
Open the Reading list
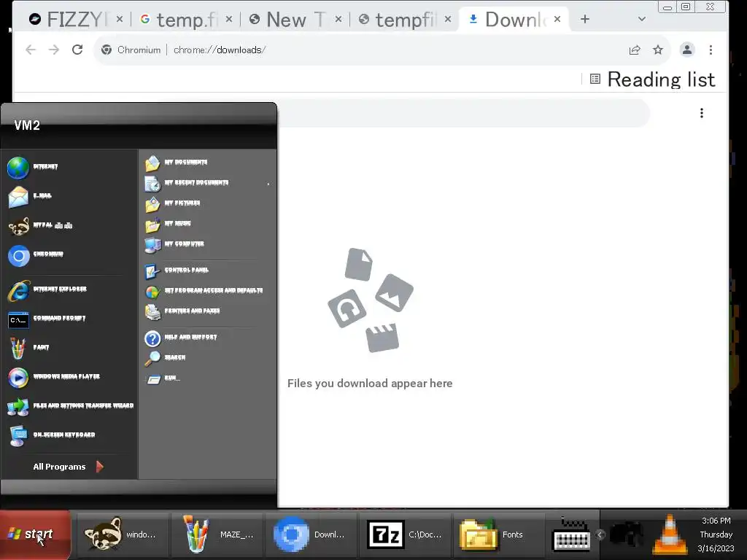653,79
